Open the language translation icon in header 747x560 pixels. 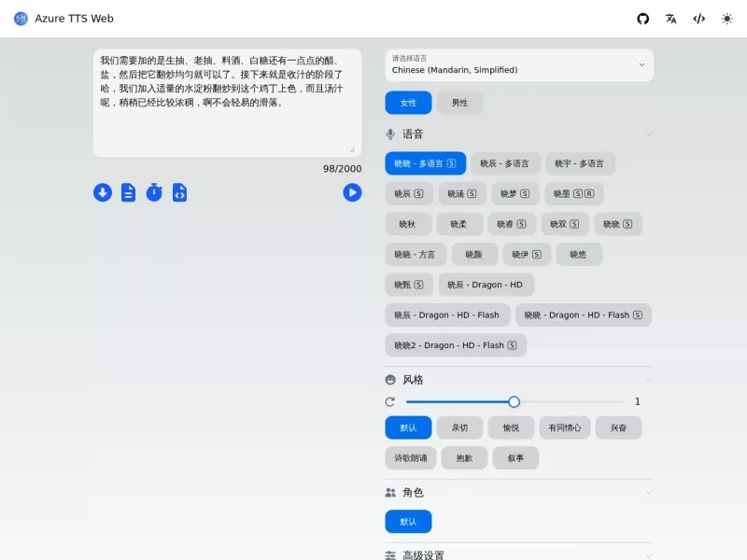pyautogui.click(x=670, y=19)
